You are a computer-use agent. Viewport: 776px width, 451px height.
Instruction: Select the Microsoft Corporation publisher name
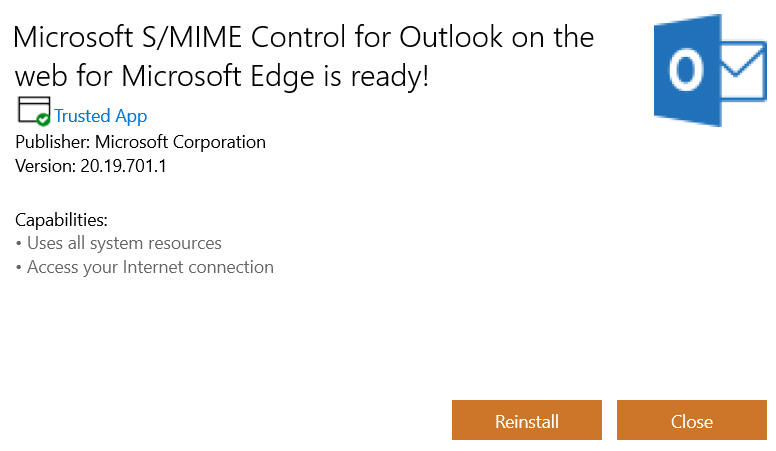(180, 142)
